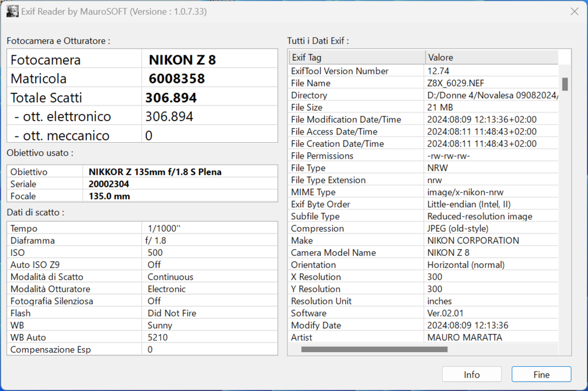
Task: Select the File Creation Date/Time row
Action: coord(424,143)
